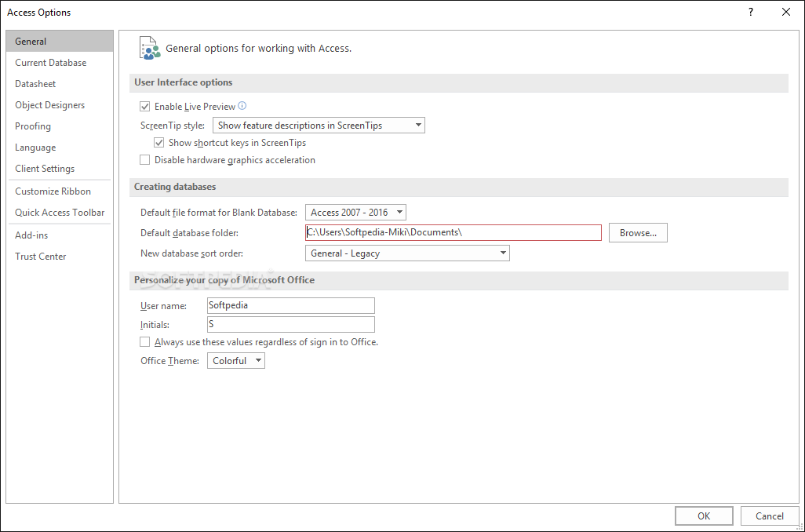Click the New database sort order label
The image size is (805, 532).
(x=192, y=253)
